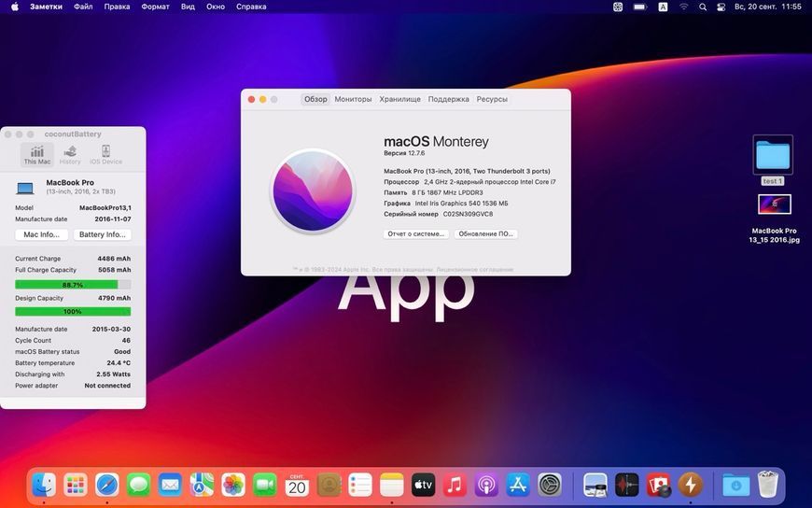812x508 pixels.
Task: Click Spotlight search in menu bar
Action: click(x=703, y=7)
